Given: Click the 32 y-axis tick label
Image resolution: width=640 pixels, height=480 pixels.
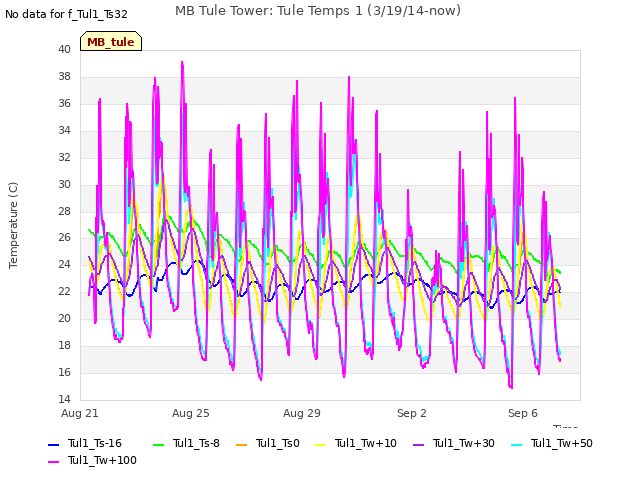Looking at the screenshot, I should click(64, 157).
